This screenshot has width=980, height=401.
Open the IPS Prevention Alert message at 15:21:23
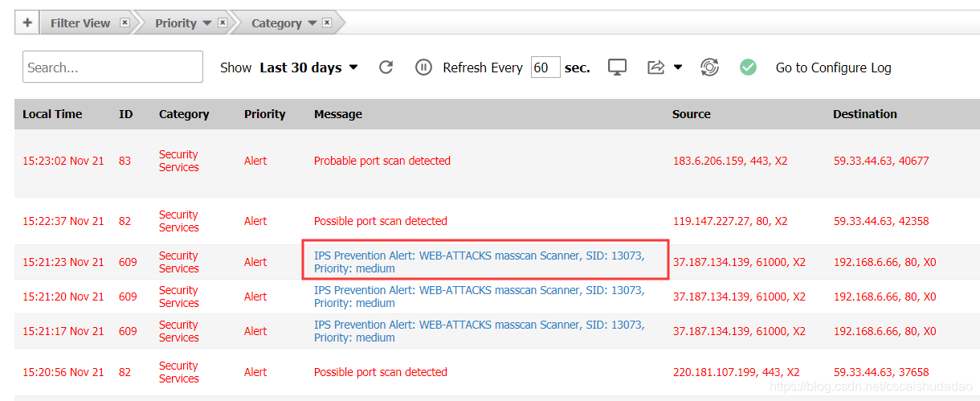(x=480, y=262)
